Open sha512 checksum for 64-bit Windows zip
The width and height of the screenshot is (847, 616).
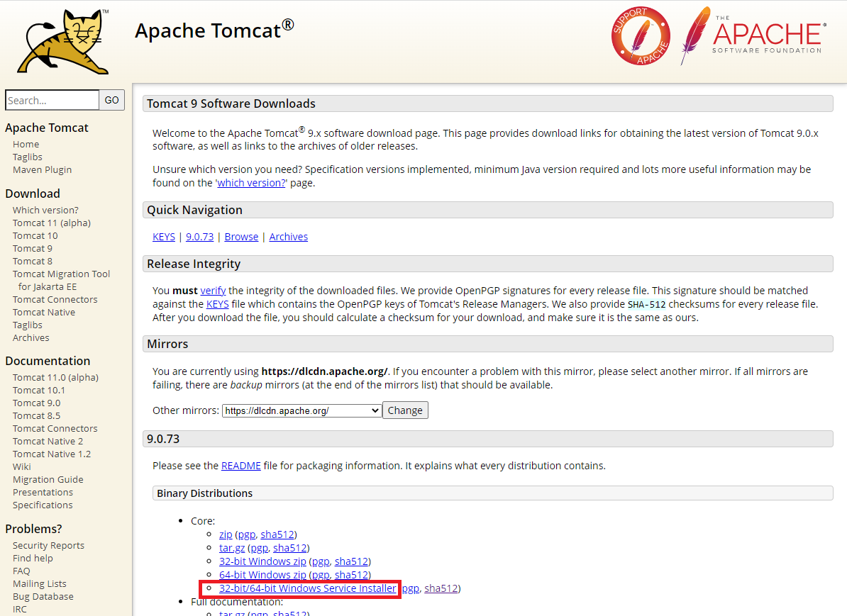(352, 575)
